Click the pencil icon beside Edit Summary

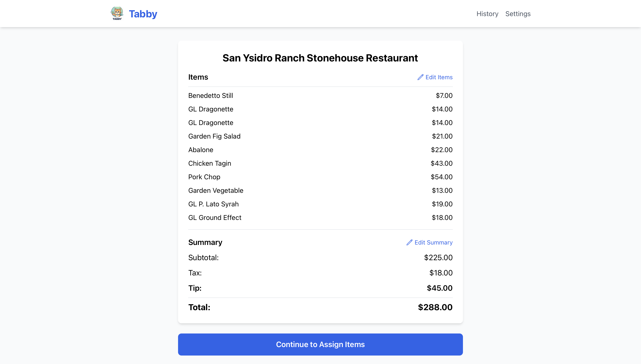click(x=409, y=243)
